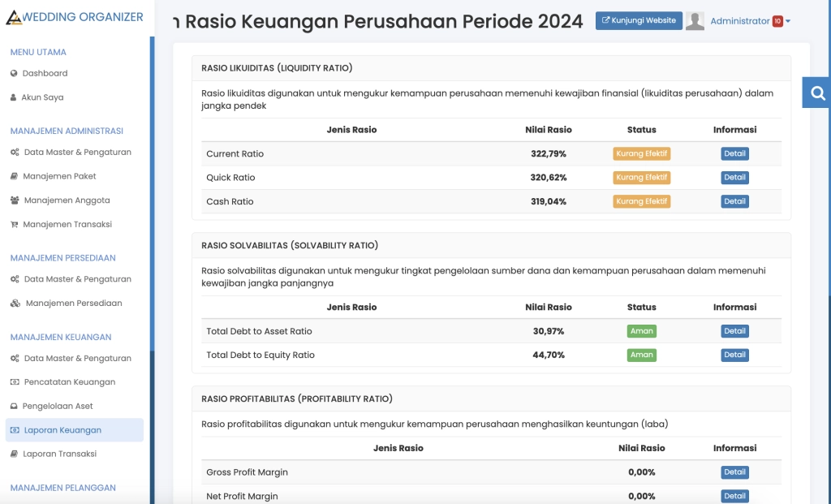Click the Pengelolaan Aset briefcase icon
The image size is (831, 504).
tap(15, 406)
